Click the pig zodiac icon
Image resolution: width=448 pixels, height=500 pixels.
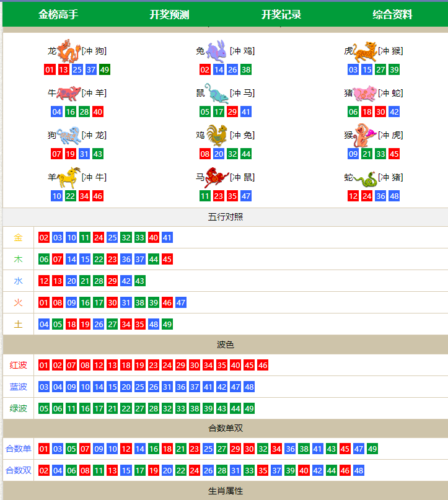point(365,93)
